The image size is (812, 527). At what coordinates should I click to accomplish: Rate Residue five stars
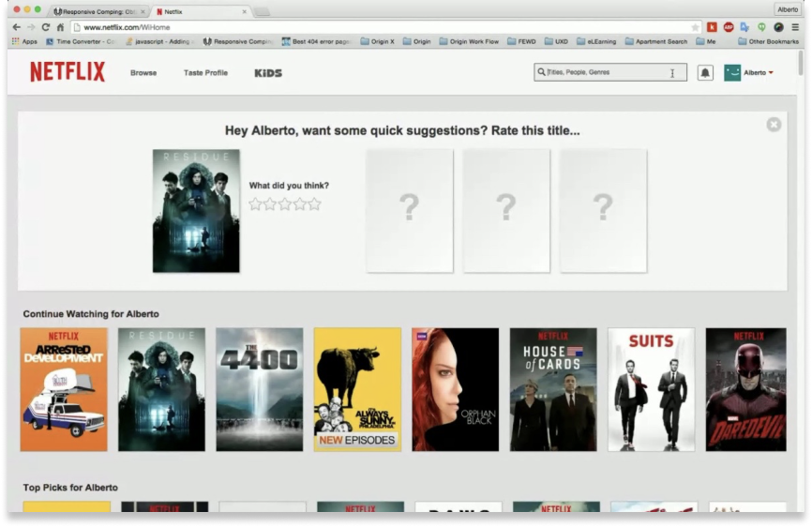315,203
